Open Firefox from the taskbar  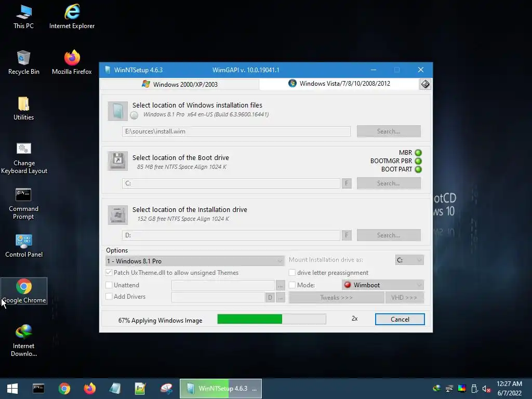click(x=89, y=389)
